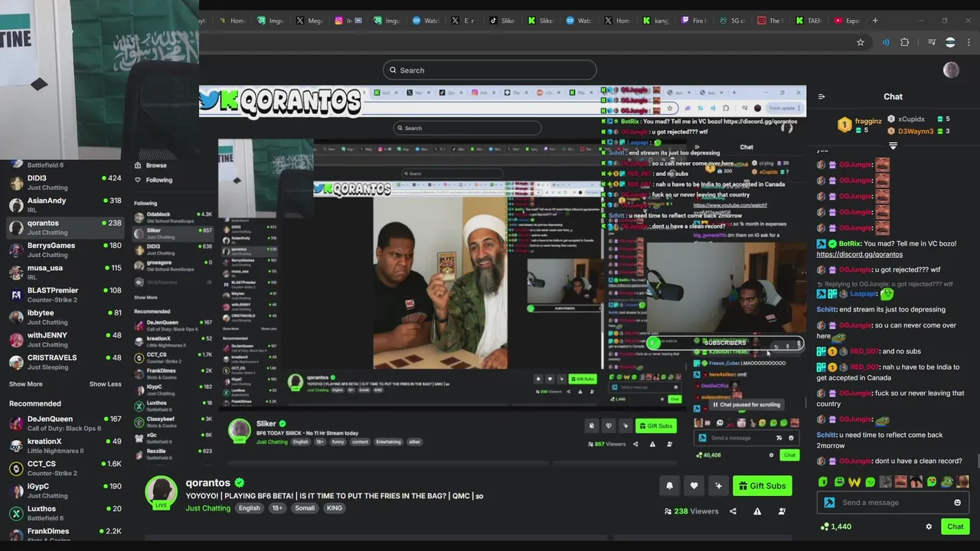Click the user icon beside report
The width and height of the screenshot is (980, 551).
pyautogui.click(x=782, y=511)
